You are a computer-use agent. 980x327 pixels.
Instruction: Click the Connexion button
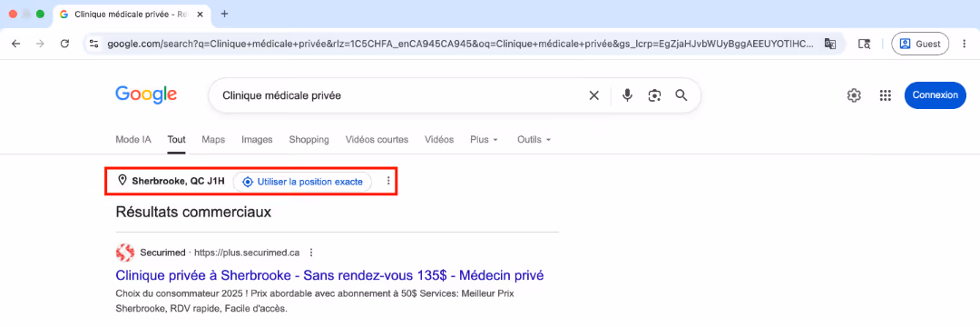tap(935, 95)
